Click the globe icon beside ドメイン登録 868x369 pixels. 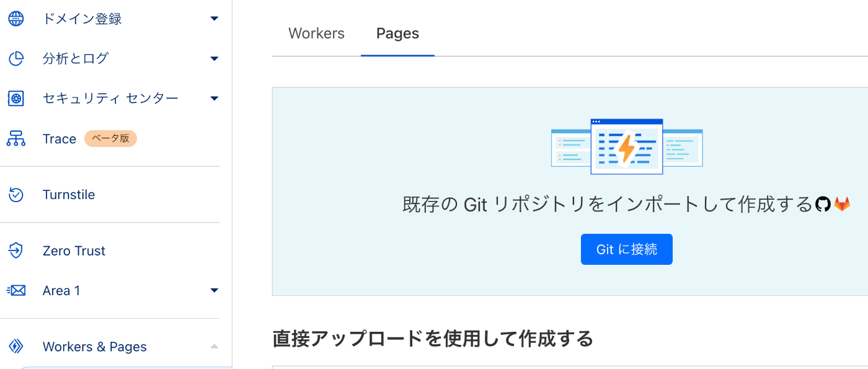pos(15,19)
